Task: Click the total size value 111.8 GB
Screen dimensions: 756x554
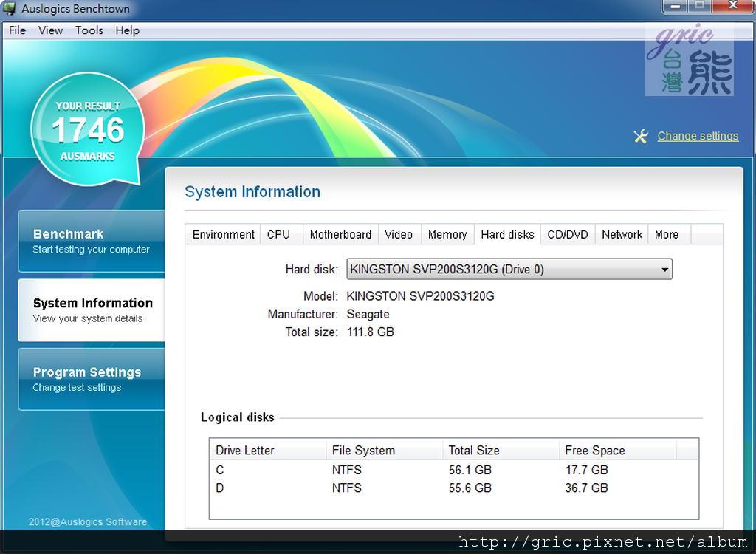Action: click(371, 332)
